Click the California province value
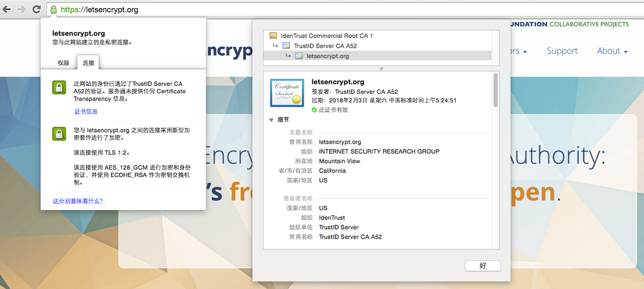The image size is (644, 289). point(332,171)
